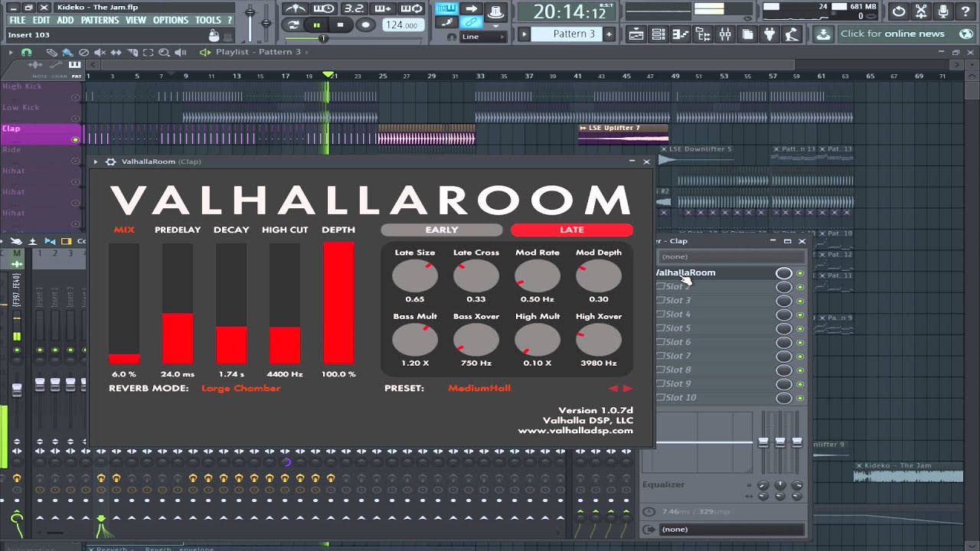Click the audio editor scissors icon
Viewport: 980px width, 551px height.
coord(921,11)
